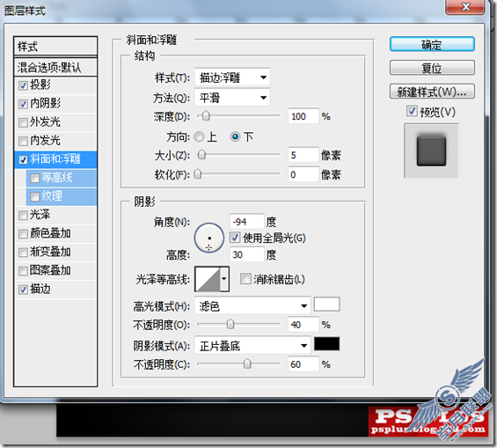
Task: Uncheck the 投影 drop shadow effect
Action: coord(23,85)
